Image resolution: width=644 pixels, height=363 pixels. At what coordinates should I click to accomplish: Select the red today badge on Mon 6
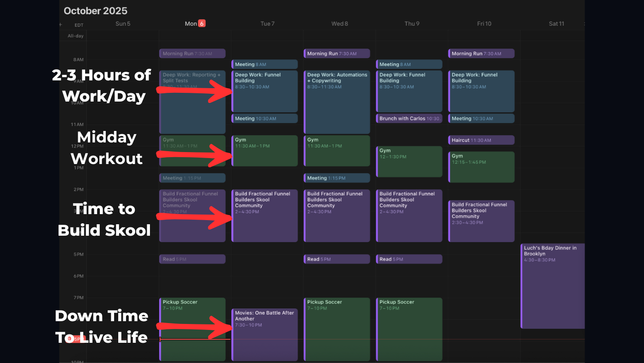click(201, 23)
